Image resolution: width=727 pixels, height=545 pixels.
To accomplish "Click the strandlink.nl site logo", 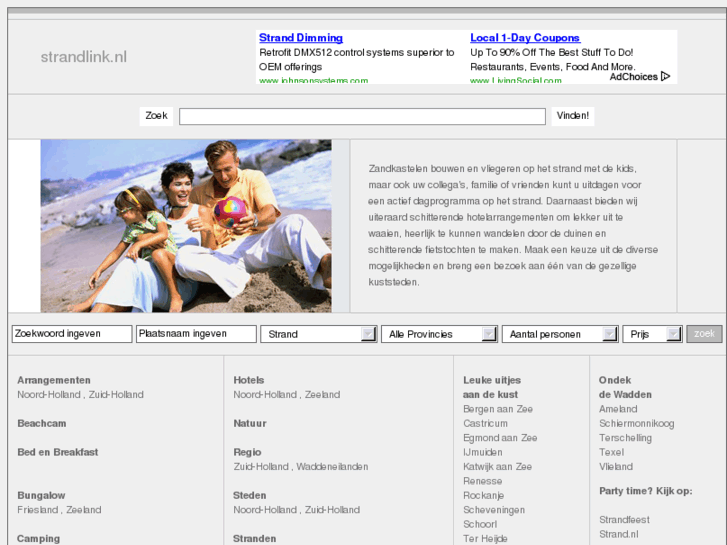I will click(83, 57).
